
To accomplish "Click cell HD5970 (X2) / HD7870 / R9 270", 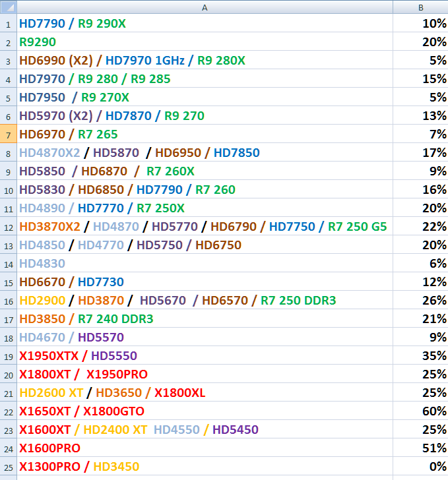I will click(205, 116).
